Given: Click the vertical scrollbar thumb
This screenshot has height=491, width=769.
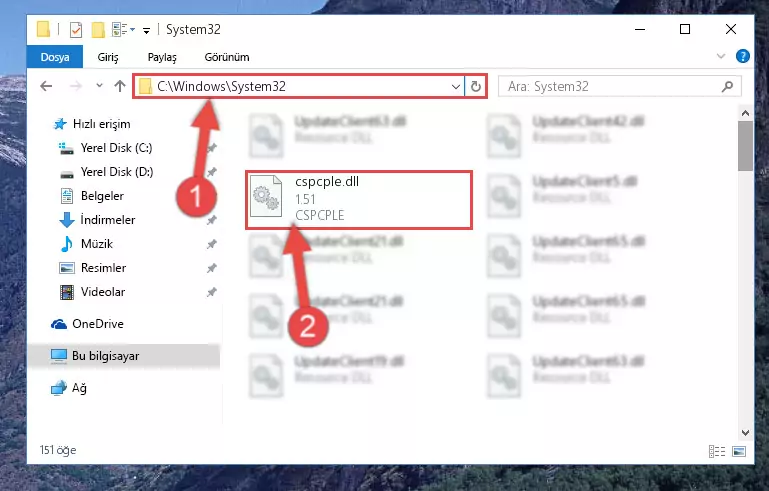Looking at the screenshot, I should pos(745,146).
